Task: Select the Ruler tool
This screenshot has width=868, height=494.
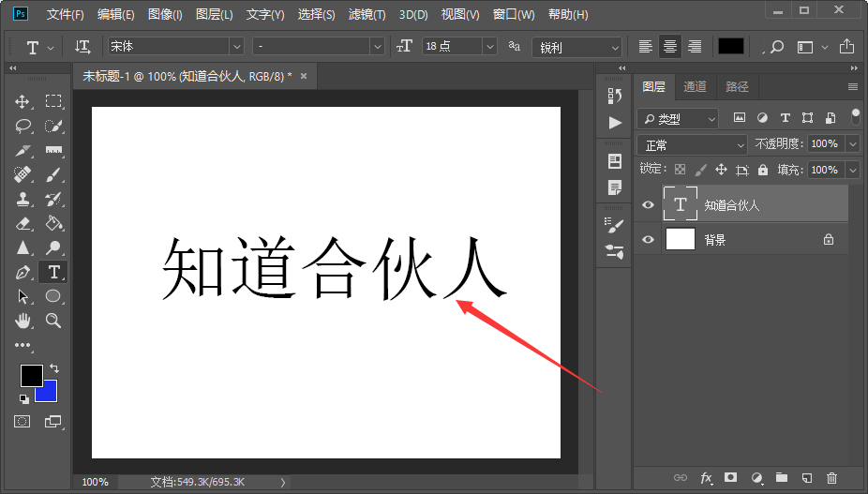Action: pyautogui.click(x=53, y=150)
